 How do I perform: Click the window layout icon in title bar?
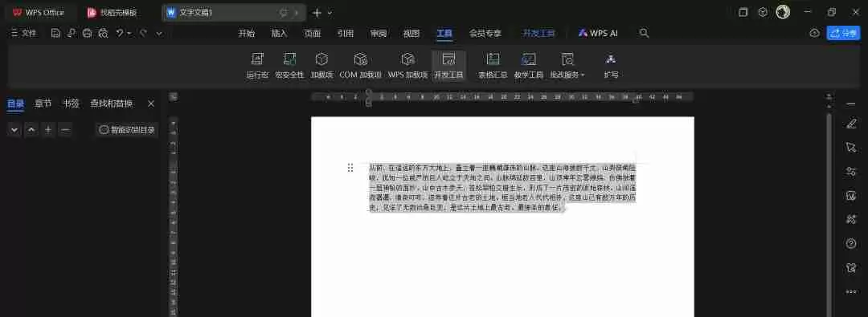pyautogui.click(x=743, y=12)
